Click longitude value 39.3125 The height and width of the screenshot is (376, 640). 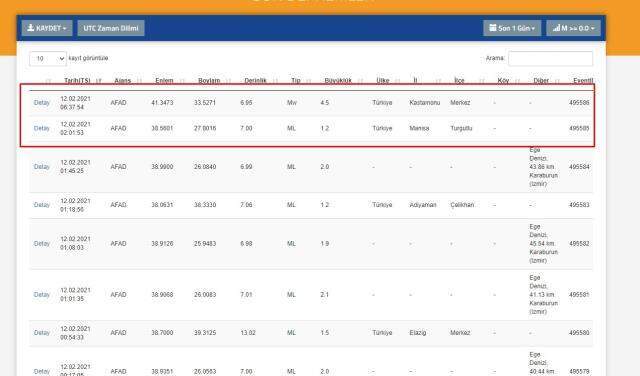(205, 333)
